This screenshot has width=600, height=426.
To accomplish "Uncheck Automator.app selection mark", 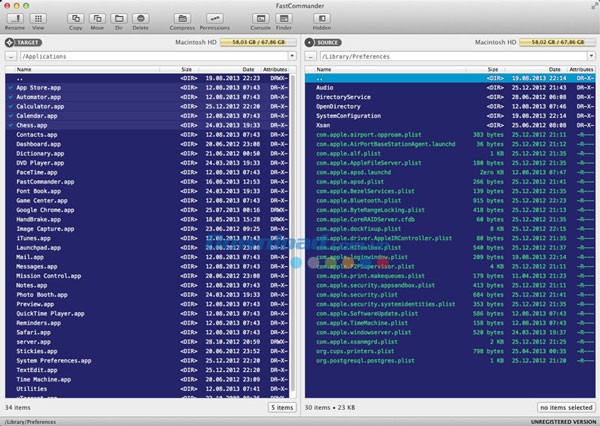I will click(x=11, y=97).
